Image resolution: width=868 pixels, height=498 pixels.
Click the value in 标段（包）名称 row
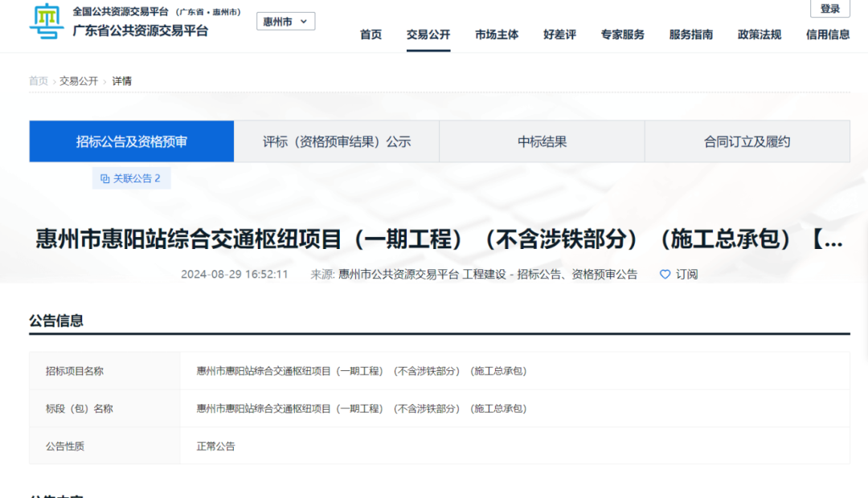click(362, 409)
